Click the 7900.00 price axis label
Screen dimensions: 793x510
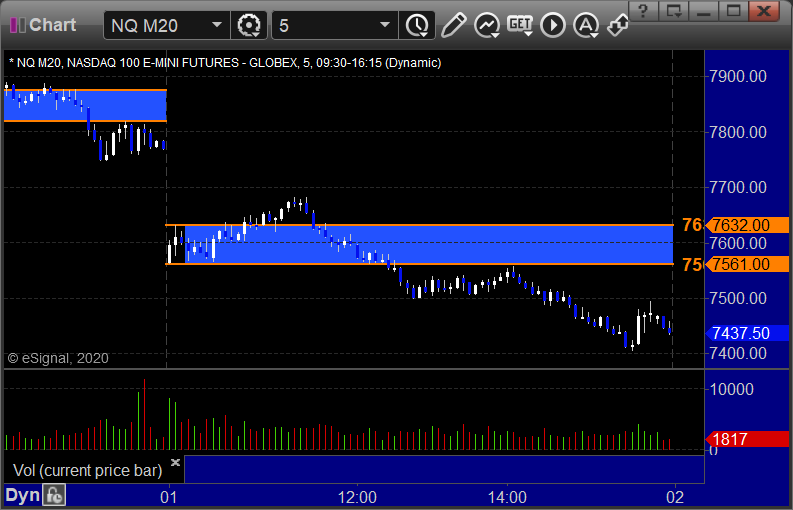click(x=738, y=76)
